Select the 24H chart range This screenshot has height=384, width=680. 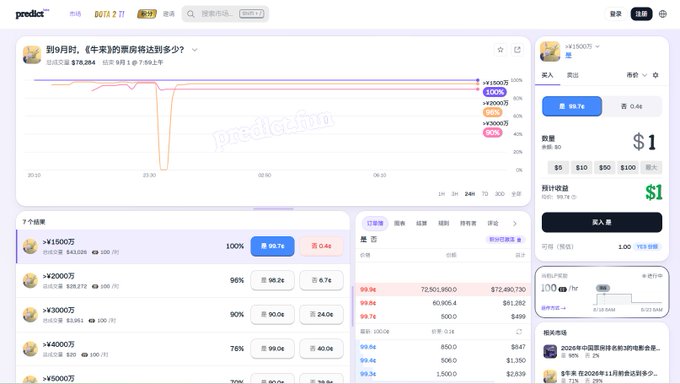tap(470, 194)
